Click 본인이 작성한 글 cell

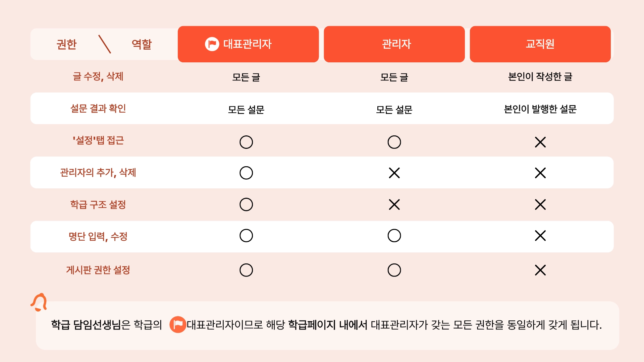(x=540, y=77)
